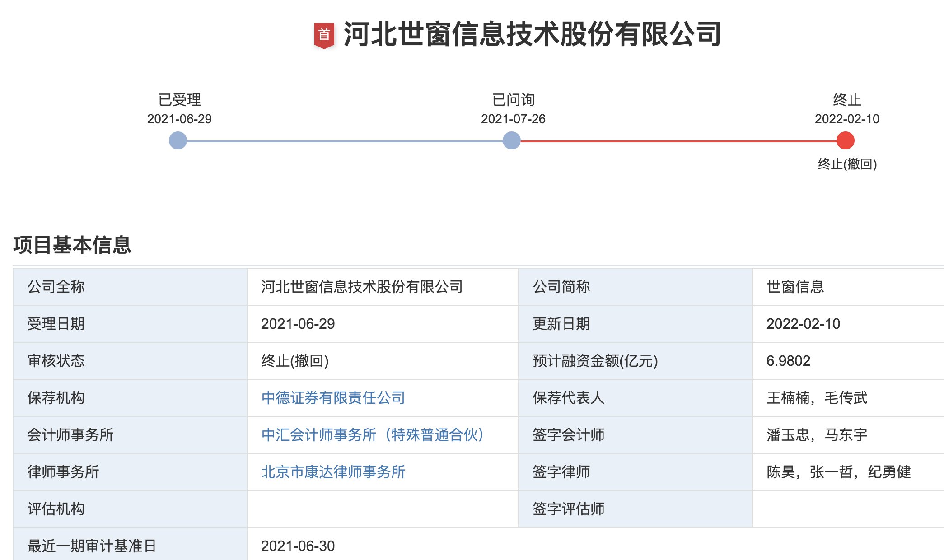
Task: Click the 审核状态 value 终止(撤回)
Action: click(295, 361)
